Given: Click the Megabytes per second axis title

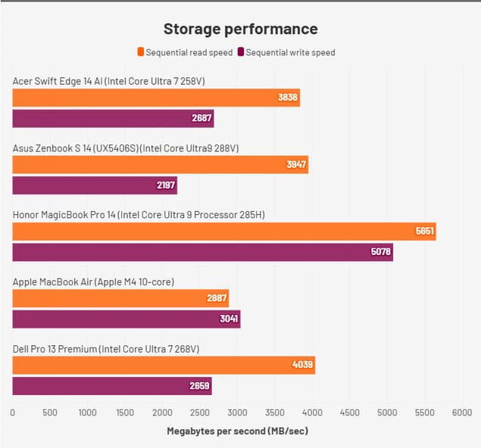Looking at the screenshot, I should click(237, 431).
